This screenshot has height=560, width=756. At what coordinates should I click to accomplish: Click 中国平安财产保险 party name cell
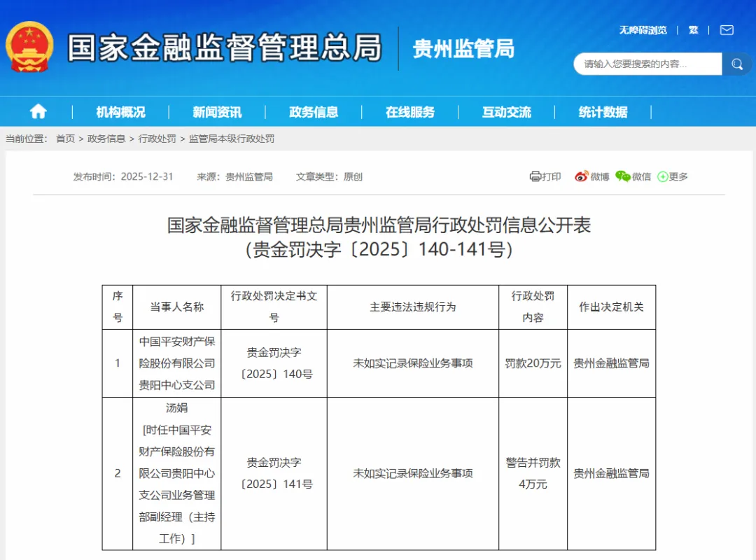pos(177,363)
